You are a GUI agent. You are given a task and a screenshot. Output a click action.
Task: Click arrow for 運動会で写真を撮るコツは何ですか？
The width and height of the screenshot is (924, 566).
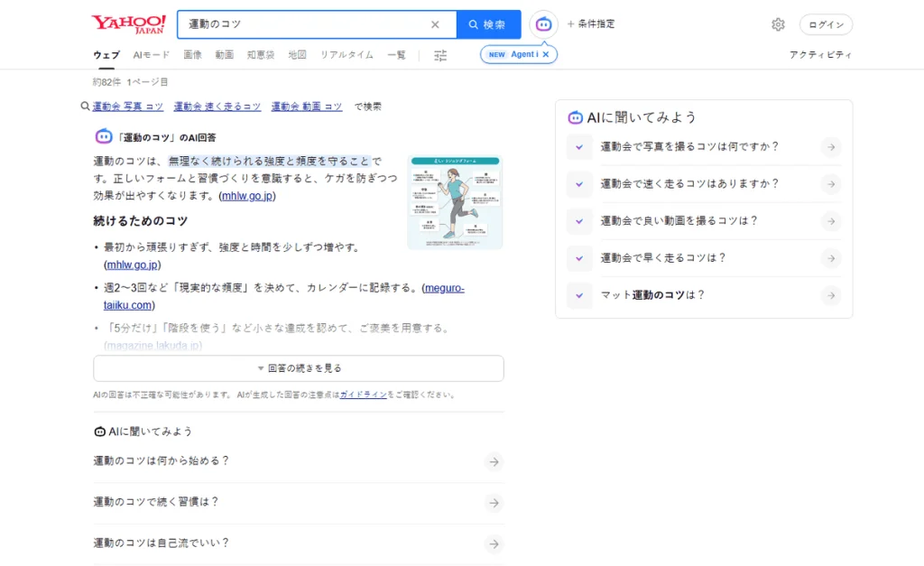831,147
